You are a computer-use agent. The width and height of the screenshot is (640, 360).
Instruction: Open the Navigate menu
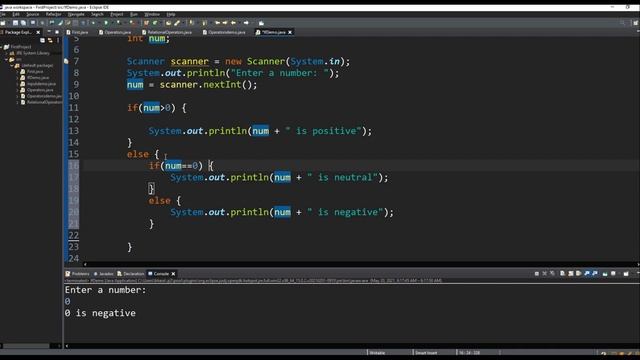(76, 14)
